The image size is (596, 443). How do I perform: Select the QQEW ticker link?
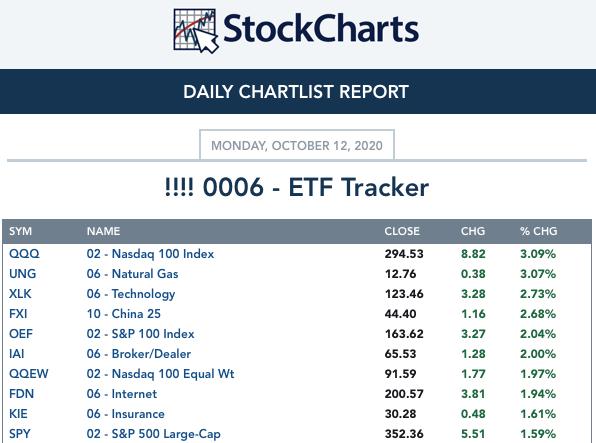(x=29, y=374)
